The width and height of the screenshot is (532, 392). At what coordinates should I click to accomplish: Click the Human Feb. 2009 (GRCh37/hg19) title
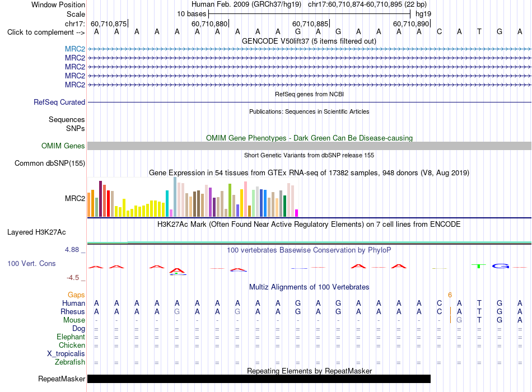246,4
